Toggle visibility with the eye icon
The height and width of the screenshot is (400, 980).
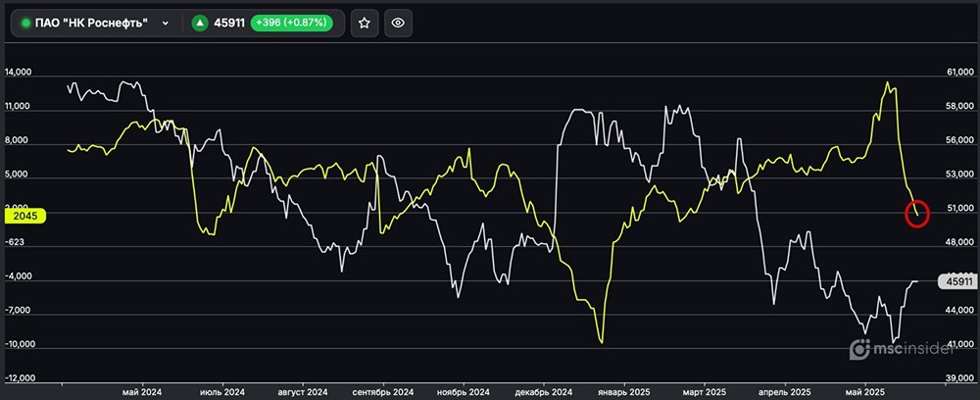(397, 23)
